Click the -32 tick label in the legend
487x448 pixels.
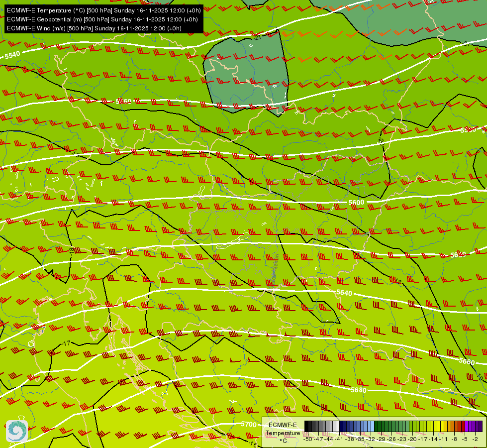point(371,440)
